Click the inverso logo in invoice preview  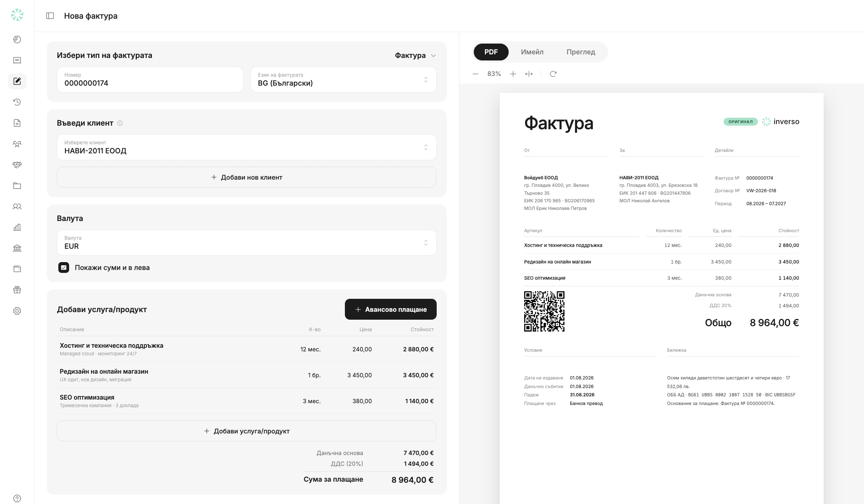[780, 122]
